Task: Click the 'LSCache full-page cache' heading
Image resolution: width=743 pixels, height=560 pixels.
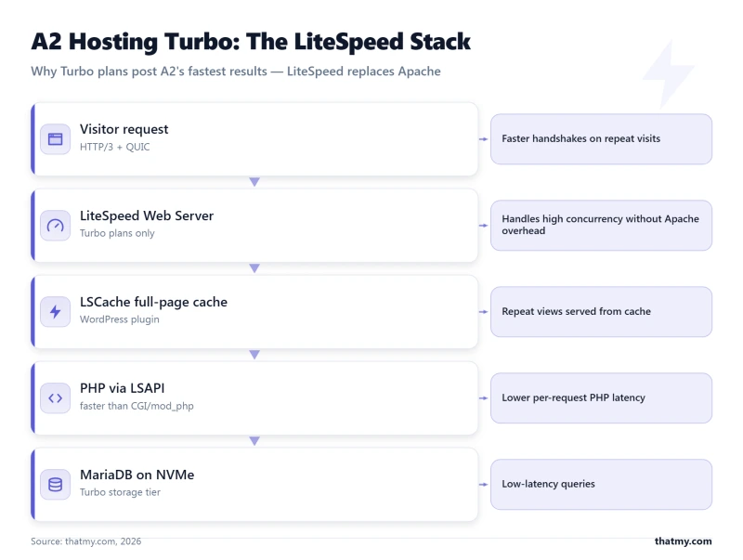Action: coord(153,302)
